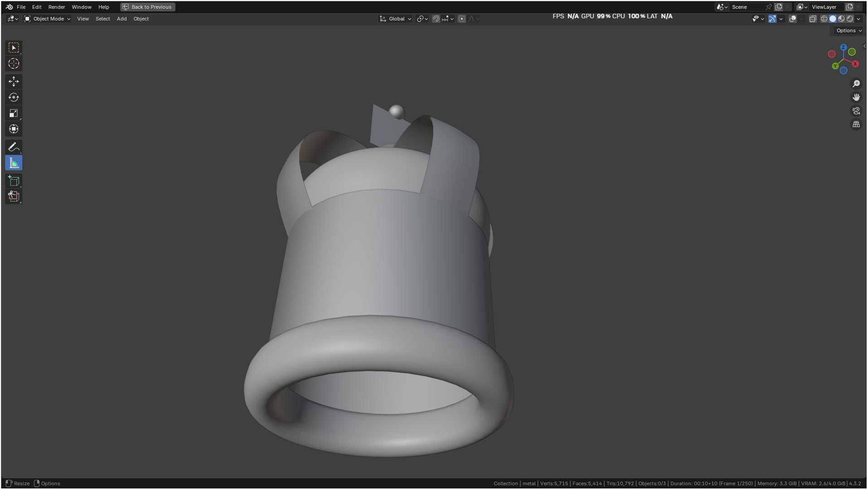868x490 pixels.
Task: Pin the Scene with the pin icon
Action: 768,7
